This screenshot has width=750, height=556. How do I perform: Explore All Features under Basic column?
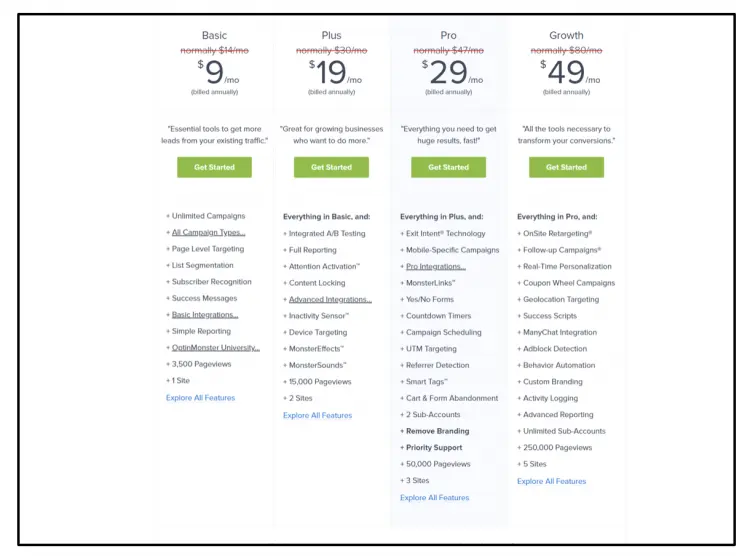coord(201,398)
